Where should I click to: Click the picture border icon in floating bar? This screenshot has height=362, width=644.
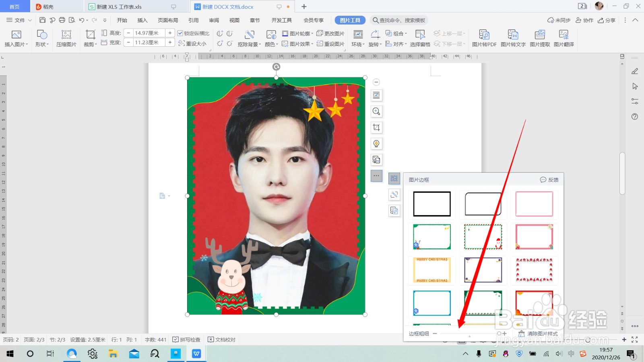point(394,179)
